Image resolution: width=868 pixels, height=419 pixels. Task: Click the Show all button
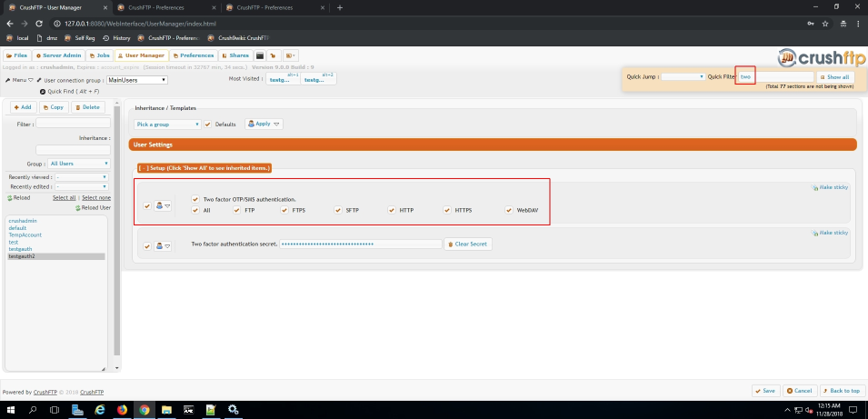[x=834, y=77]
